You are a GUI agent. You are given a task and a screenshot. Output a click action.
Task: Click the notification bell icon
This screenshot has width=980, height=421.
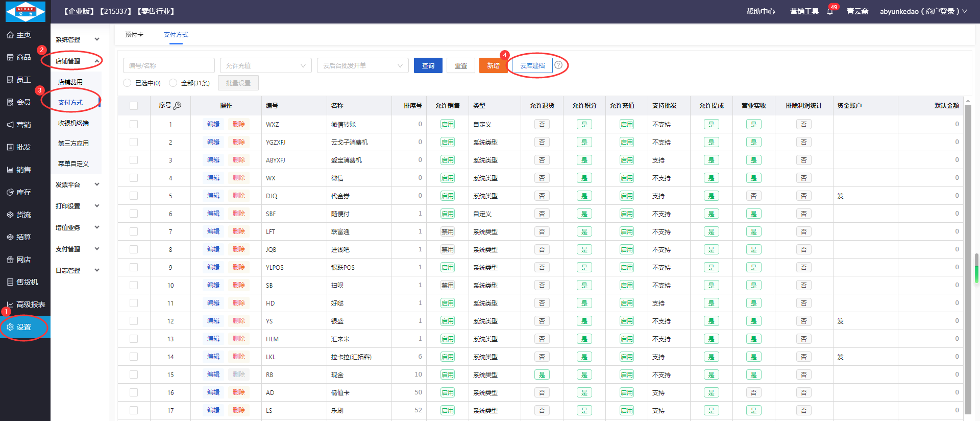coord(830,12)
